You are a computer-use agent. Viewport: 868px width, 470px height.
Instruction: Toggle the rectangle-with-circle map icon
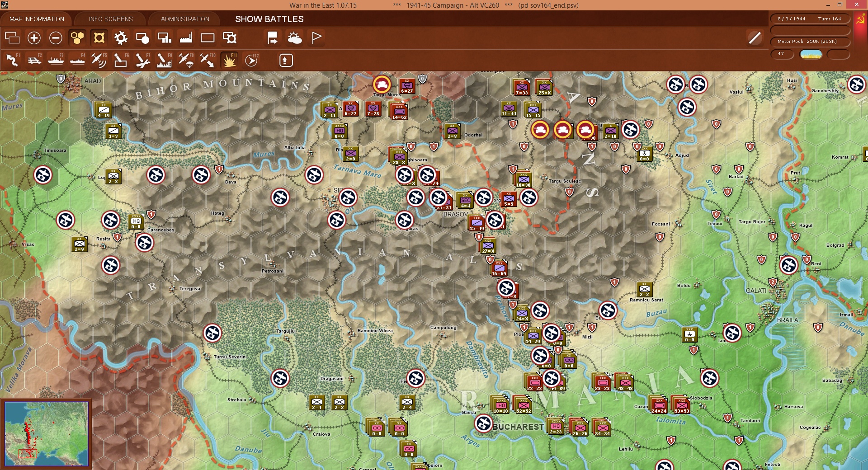click(142, 38)
